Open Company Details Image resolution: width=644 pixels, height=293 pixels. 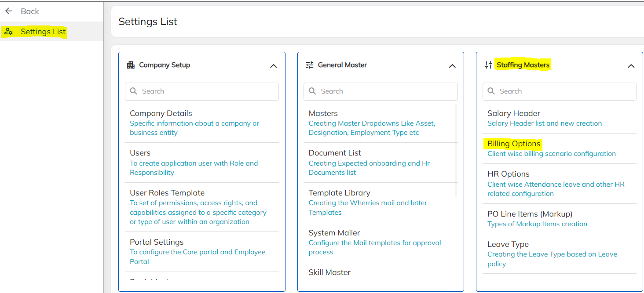pyautogui.click(x=161, y=113)
